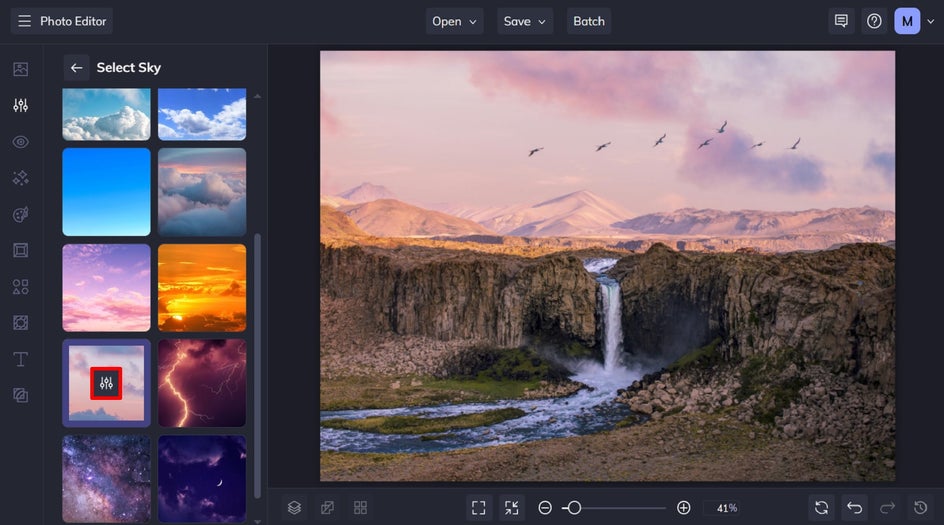Expand the account chevron next to avatar
This screenshot has width=944, height=525.
[x=931, y=22]
